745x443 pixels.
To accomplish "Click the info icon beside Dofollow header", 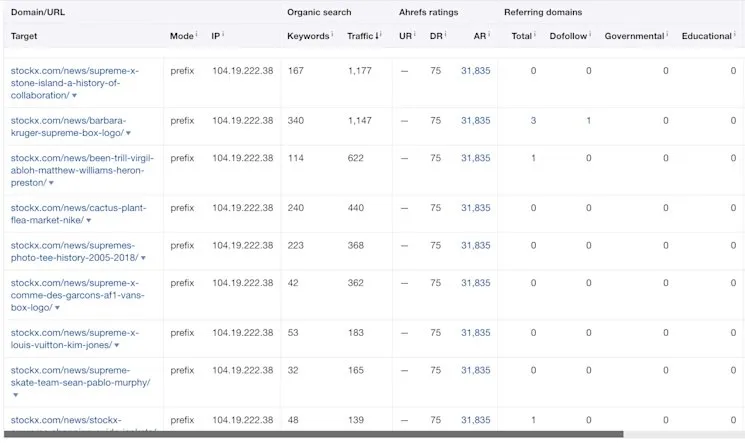I will (x=590, y=34).
